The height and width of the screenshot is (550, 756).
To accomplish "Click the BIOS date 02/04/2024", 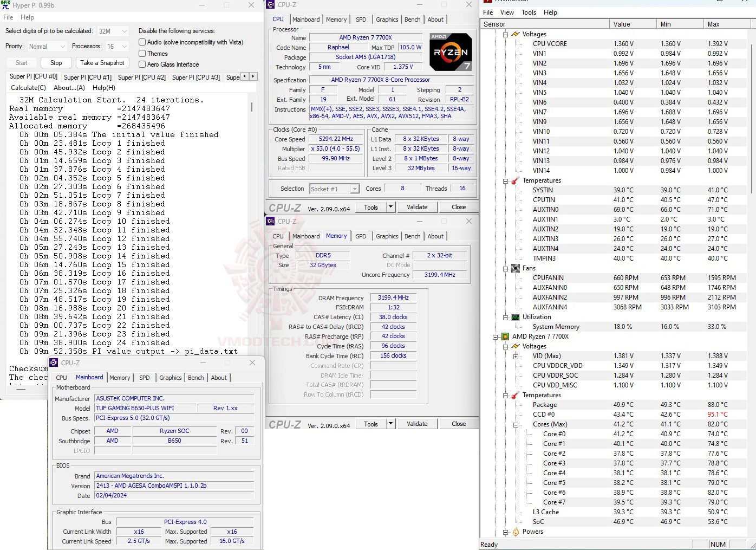I will pyautogui.click(x=174, y=495).
